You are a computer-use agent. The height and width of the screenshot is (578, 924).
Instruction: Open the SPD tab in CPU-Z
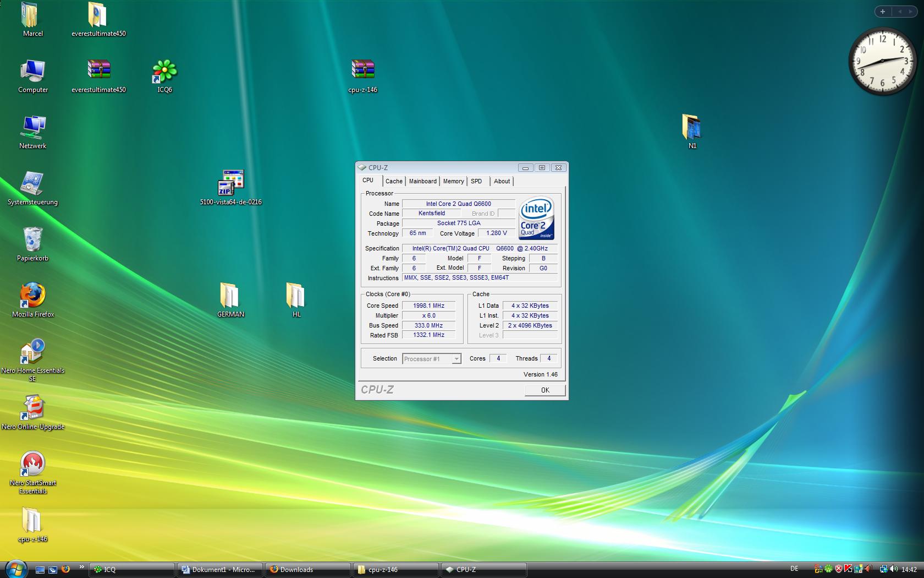[476, 181]
